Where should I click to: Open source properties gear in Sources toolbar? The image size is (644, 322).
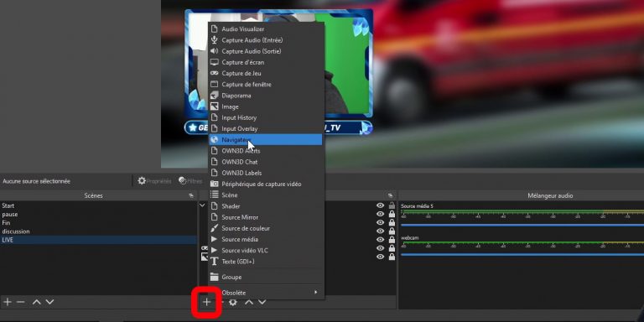click(233, 302)
